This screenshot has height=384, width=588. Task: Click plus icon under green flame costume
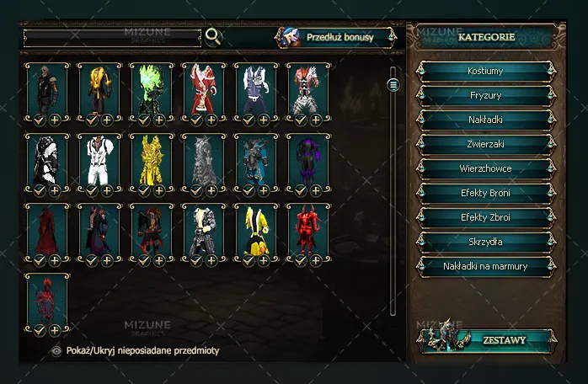(159, 120)
